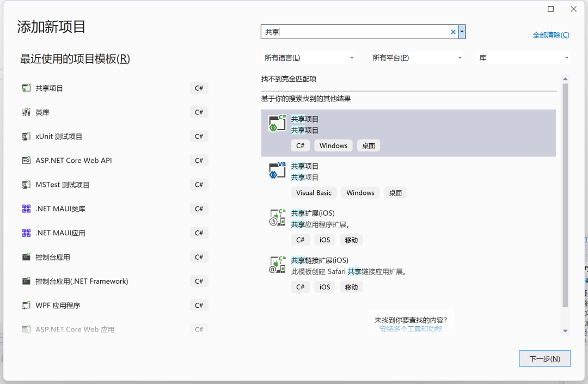Choose the 类库 icon in recent templates
The height and width of the screenshot is (384, 588).
tap(26, 112)
